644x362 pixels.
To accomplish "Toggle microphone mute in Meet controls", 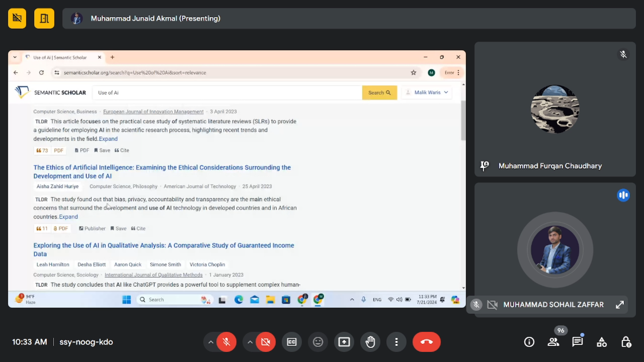I will coord(226,342).
